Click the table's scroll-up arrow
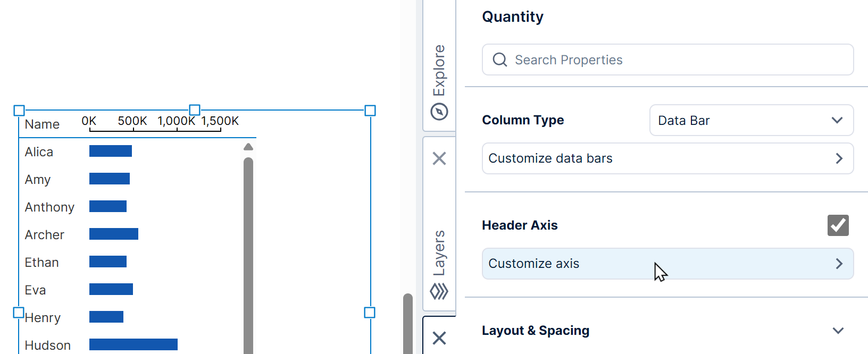Image resolution: width=868 pixels, height=354 pixels. (x=248, y=147)
